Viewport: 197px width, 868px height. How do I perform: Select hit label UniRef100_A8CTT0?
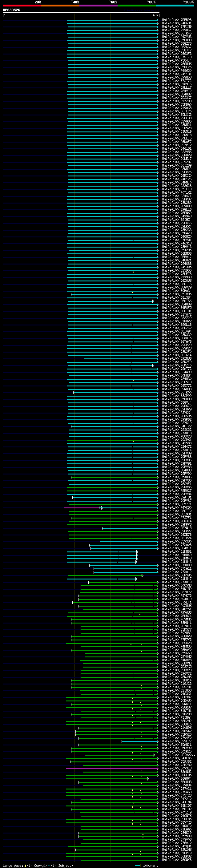(177, 511)
